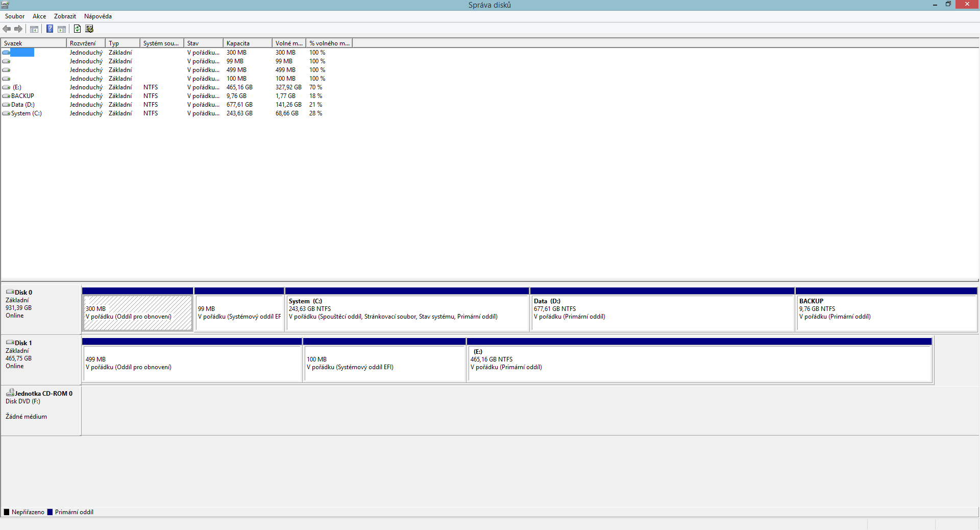Select the volume icon in the 99 MB list row
Image resolution: width=980 pixels, height=530 pixels.
(6, 61)
